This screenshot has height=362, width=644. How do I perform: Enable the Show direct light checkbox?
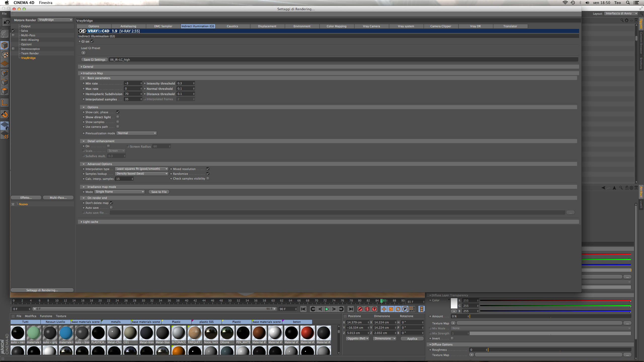tap(118, 117)
